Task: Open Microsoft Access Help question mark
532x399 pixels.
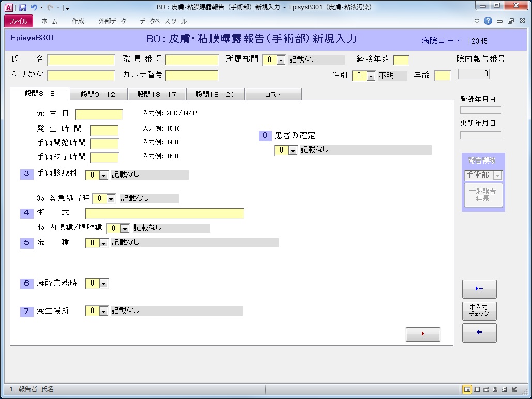Action: click(488, 21)
